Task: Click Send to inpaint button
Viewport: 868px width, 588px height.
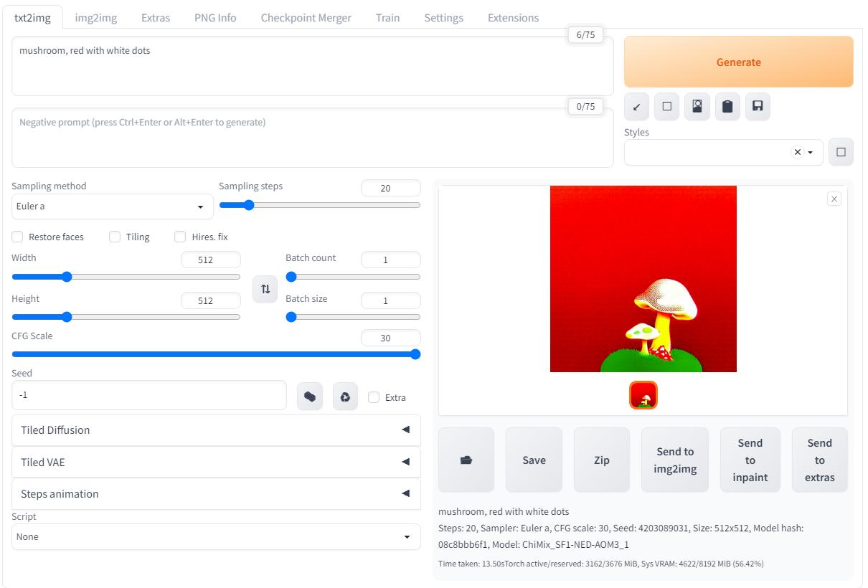Action: (x=750, y=460)
